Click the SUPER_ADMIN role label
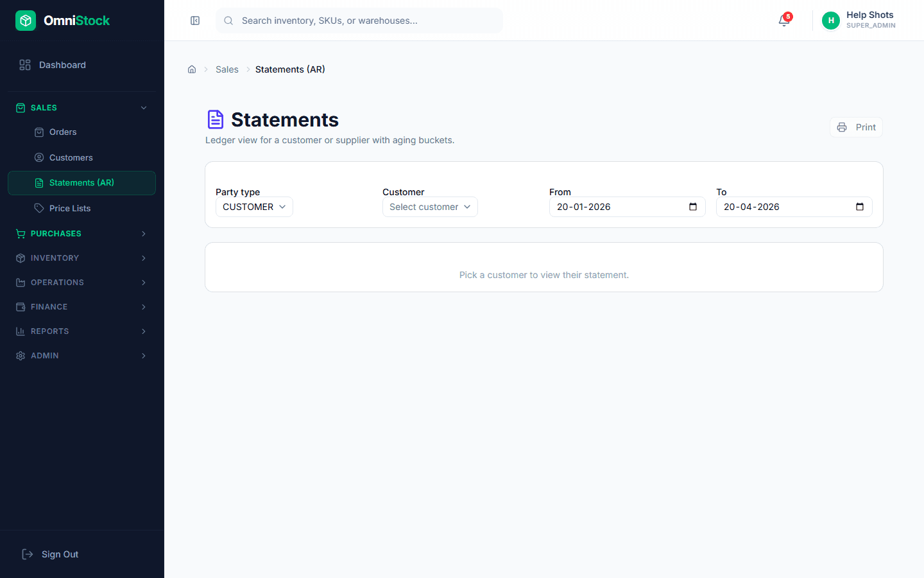 pyautogui.click(x=871, y=26)
